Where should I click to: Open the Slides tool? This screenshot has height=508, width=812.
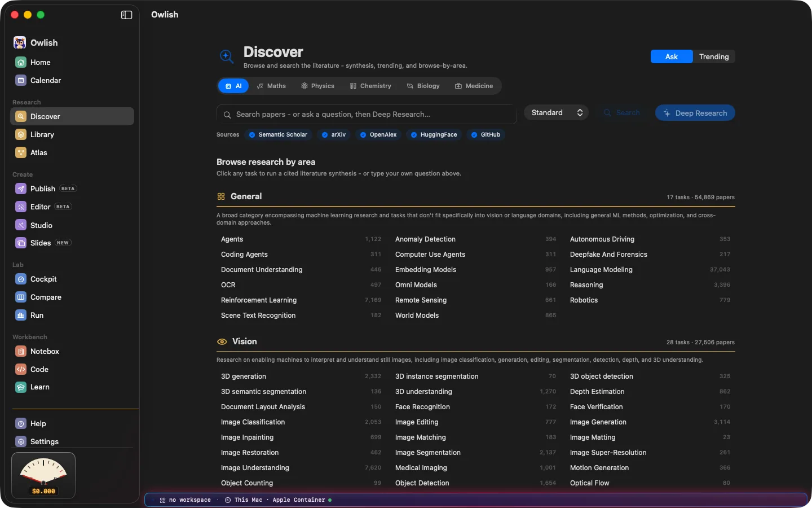(x=72, y=243)
